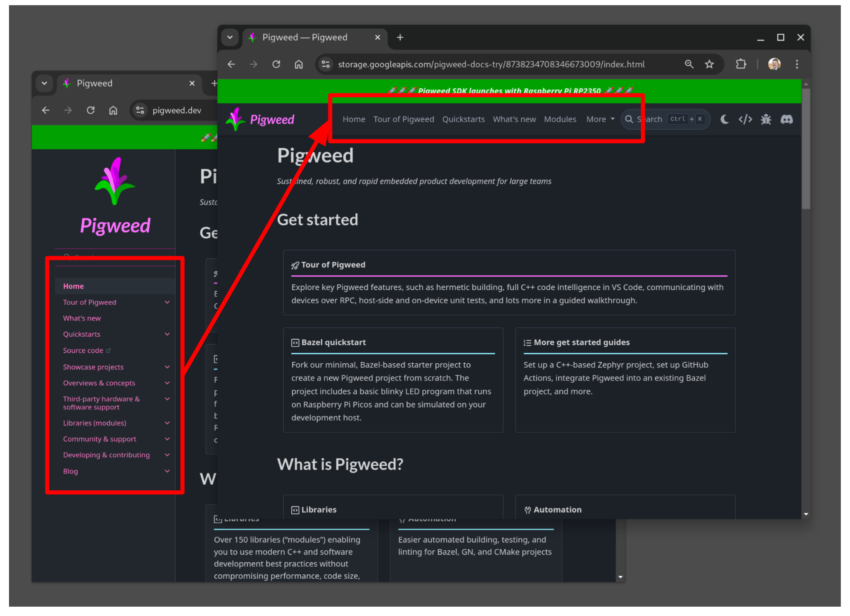Open site info icon beside pigweed.dev
This screenshot has width=850, height=616.
pos(140,111)
